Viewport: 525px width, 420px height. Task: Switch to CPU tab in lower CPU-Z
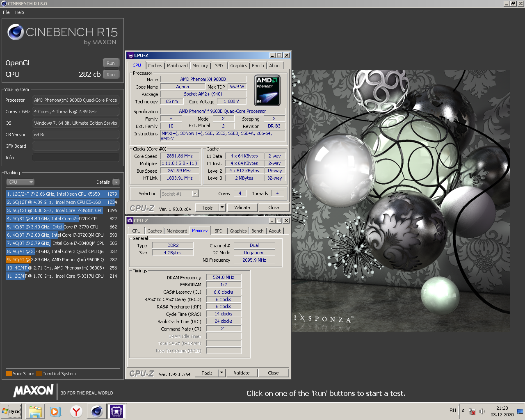(137, 231)
